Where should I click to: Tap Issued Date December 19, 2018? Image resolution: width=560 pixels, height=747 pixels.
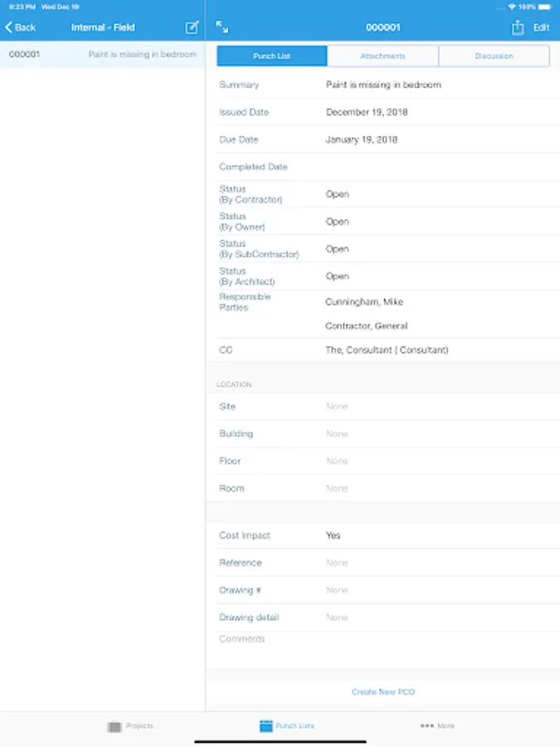pyautogui.click(x=367, y=112)
